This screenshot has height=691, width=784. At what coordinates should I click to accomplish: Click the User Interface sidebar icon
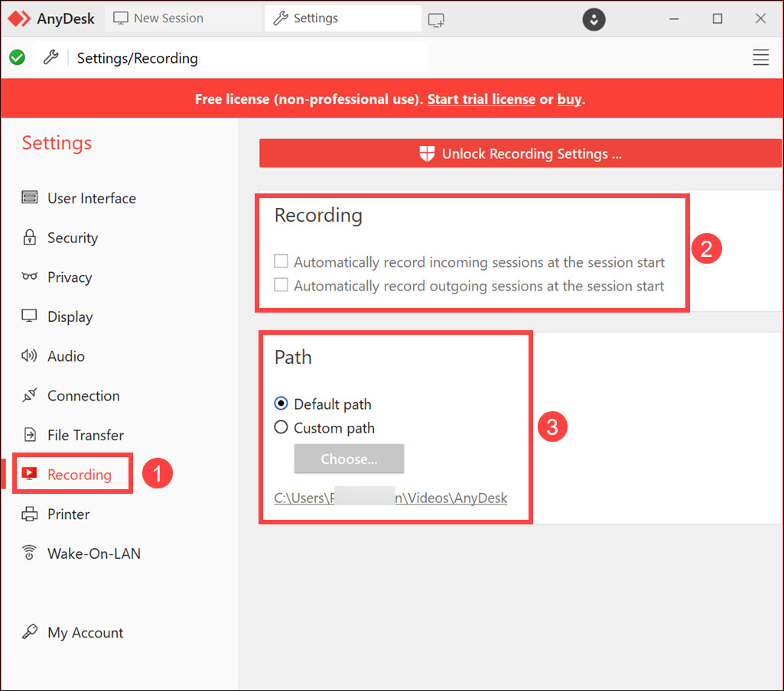pos(30,198)
